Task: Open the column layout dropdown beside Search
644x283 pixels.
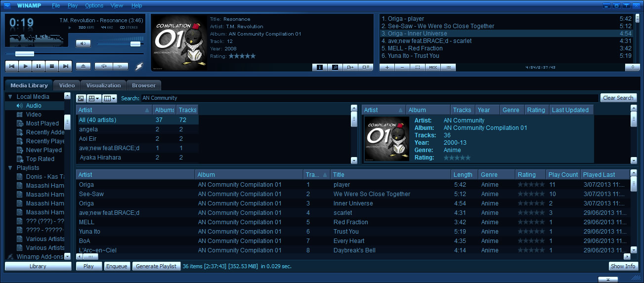Action: 110,98
